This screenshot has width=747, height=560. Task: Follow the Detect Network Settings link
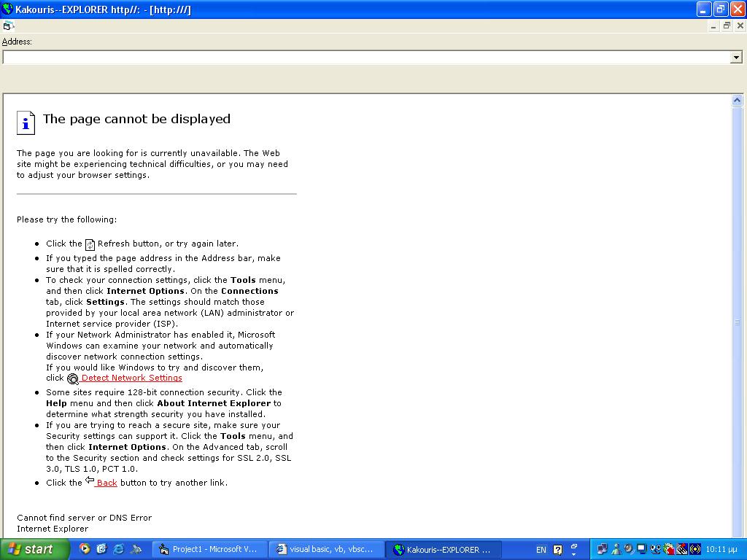point(131,378)
